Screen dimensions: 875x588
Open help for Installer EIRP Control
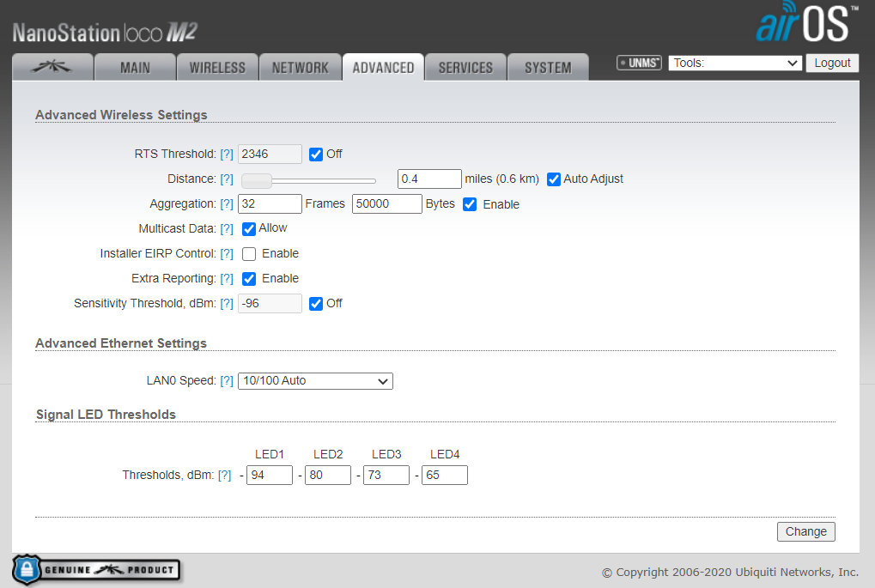227,254
